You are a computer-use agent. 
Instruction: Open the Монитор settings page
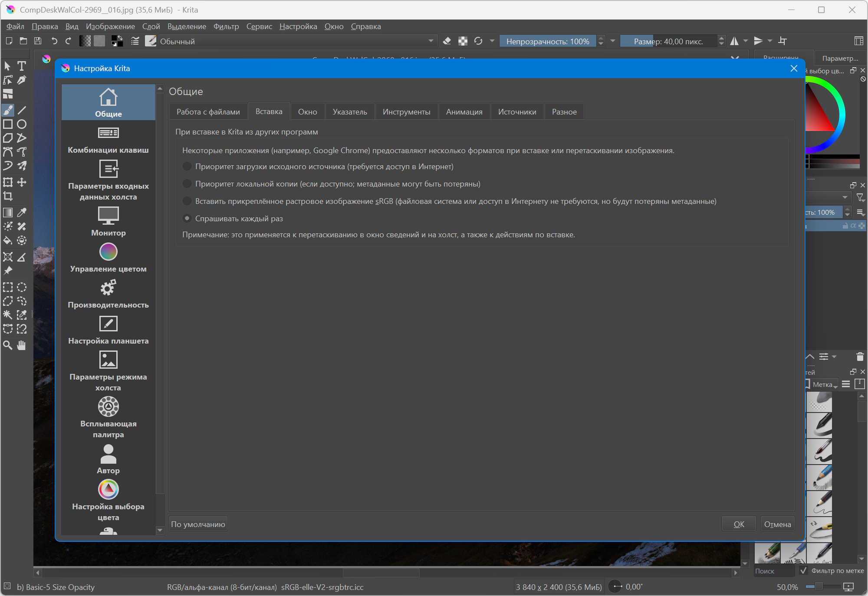(x=108, y=221)
